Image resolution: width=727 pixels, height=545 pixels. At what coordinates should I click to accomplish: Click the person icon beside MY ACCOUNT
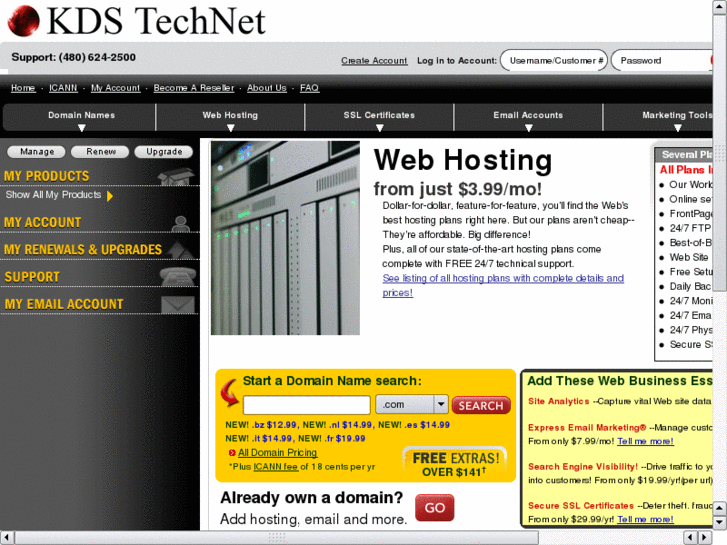pos(180,224)
